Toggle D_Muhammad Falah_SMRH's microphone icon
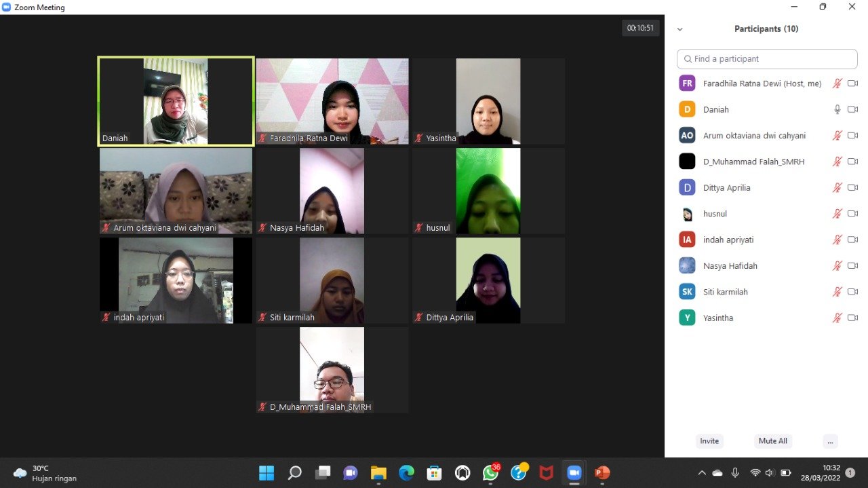 837,162
